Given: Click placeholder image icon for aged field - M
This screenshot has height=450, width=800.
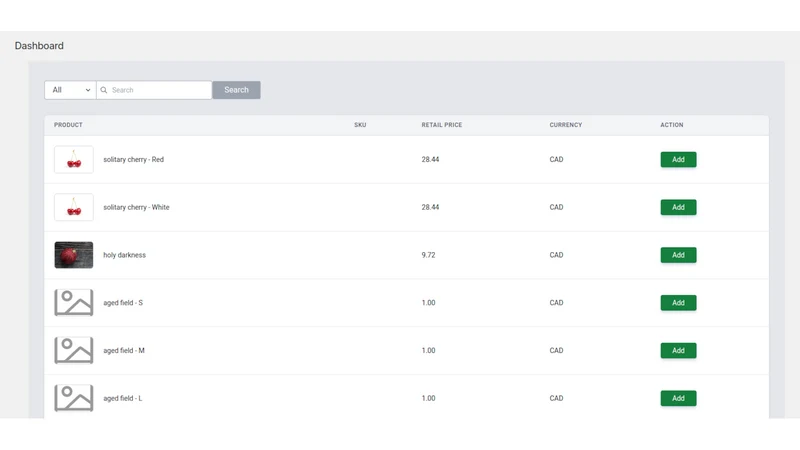Looking at the screenshot, I should tap(74, 351).
